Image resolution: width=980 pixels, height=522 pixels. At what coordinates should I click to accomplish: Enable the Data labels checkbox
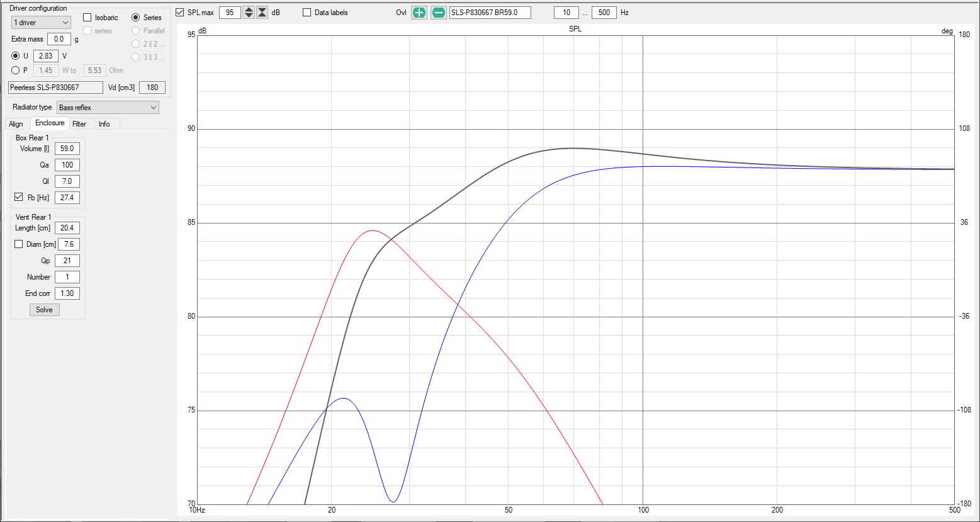(x=307, y=13)
